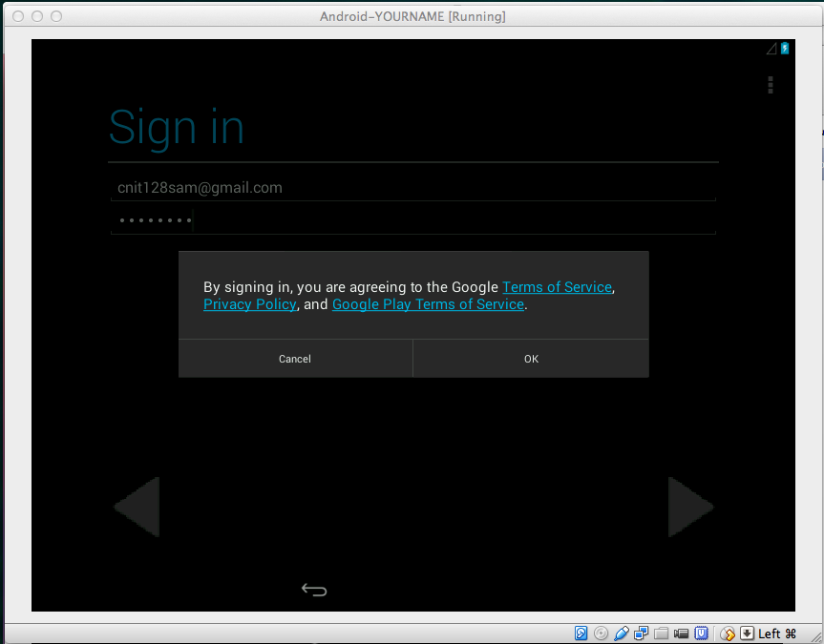Open the Android three-dot overflow menu

pyautogui.click(x=771, y=85)
